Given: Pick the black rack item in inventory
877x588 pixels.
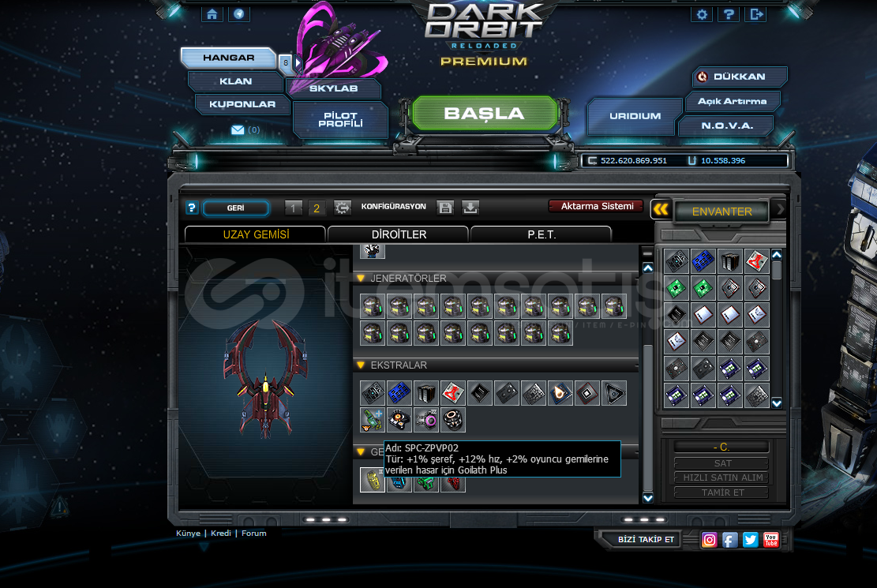Looking at the screenshot, I should [x=730, y=261].
